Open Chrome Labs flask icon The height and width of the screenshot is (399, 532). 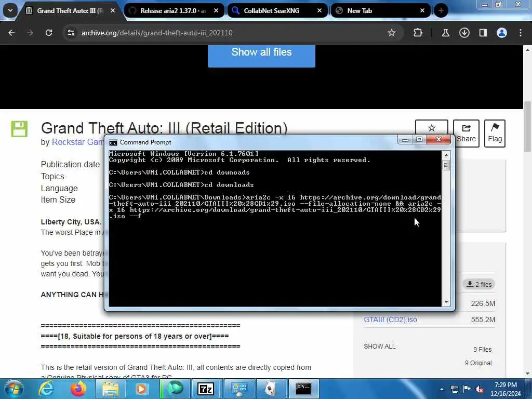tap(445, 33)
